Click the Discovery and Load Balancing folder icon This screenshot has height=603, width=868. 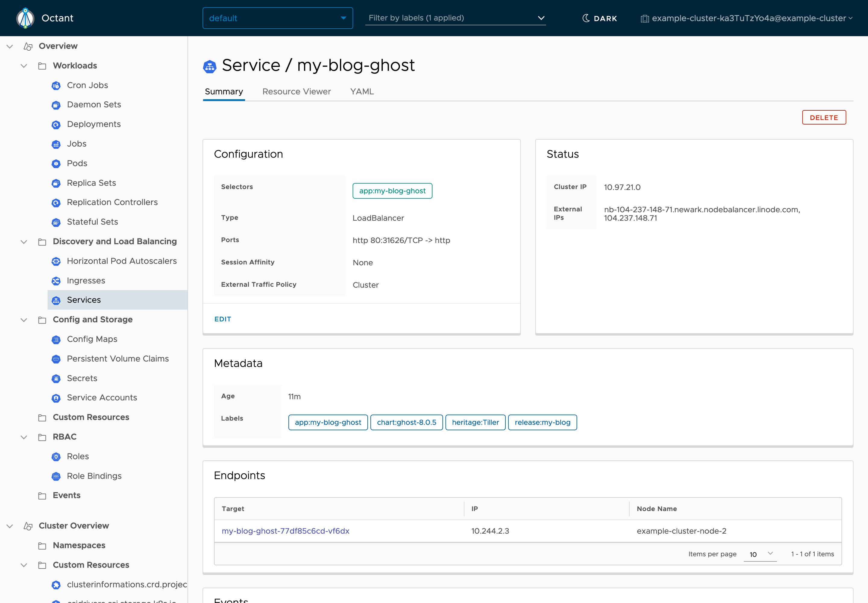41,241
